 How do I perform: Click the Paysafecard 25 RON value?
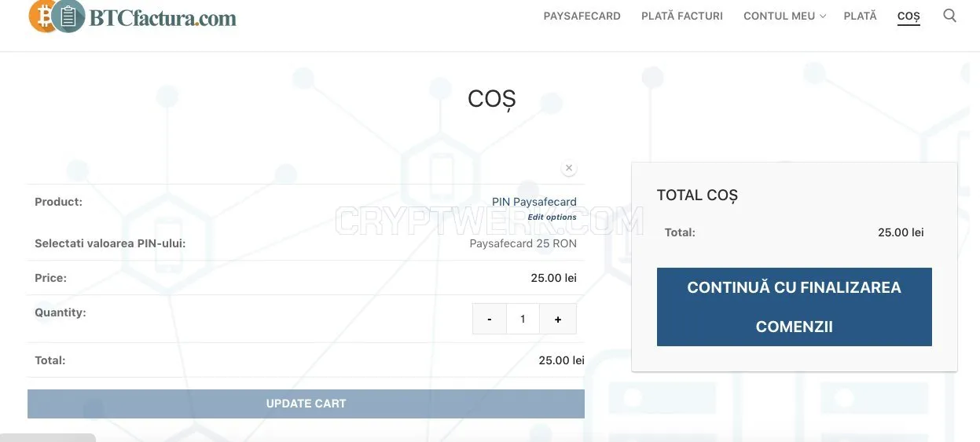[523, 243]
